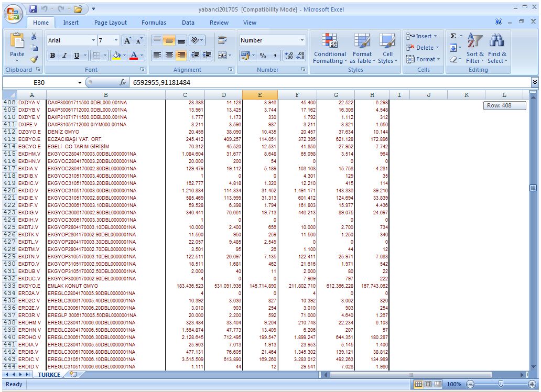Save the workbook from Quick Access Toolbar
The height and width of the screenshot is (392, 541).
33,9
